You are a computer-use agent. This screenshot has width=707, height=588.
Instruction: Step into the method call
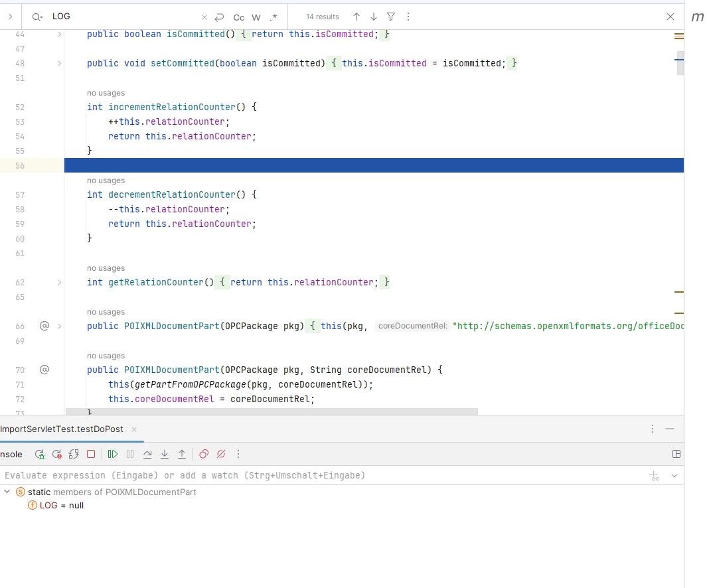165,455
